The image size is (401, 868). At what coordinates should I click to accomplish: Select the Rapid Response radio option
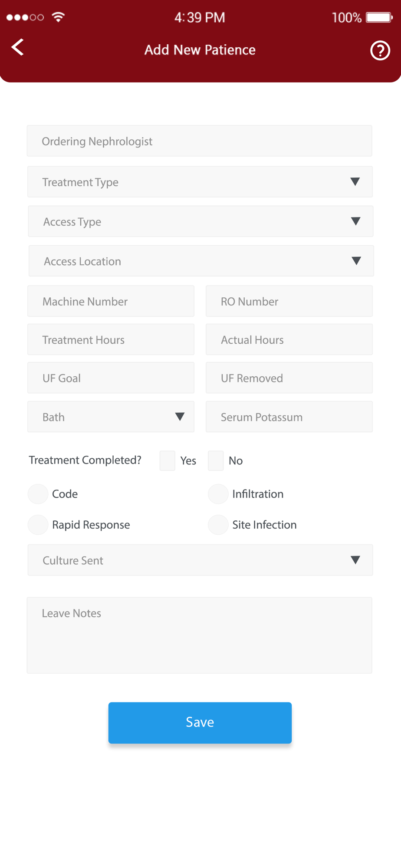point(38,525)
